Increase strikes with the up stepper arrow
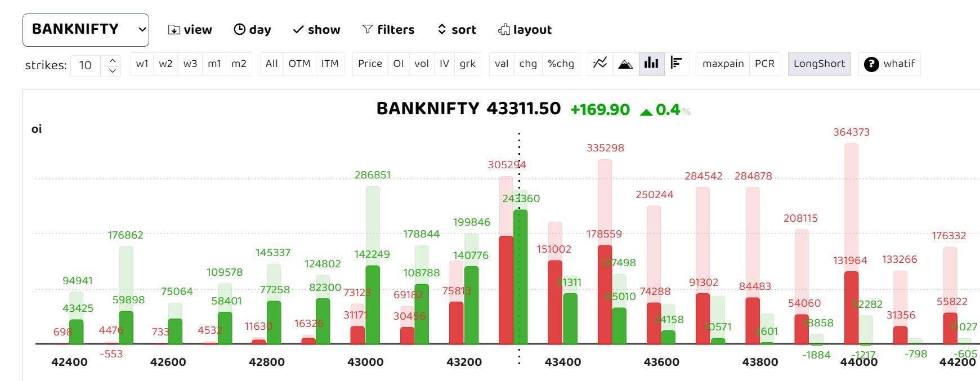The width and height of the screenshot is (980, 381). point(113,60)
